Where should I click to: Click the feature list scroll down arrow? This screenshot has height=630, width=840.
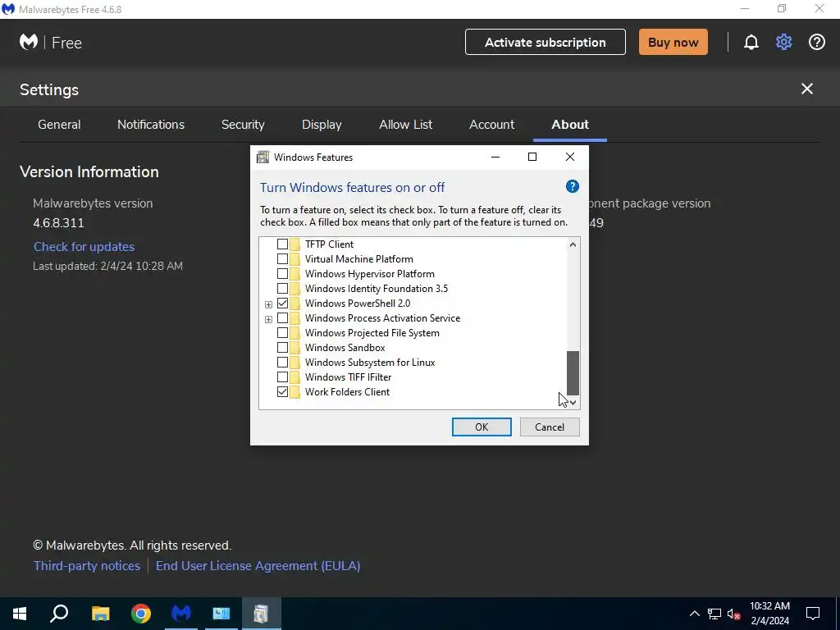click(x=573, y=402)
